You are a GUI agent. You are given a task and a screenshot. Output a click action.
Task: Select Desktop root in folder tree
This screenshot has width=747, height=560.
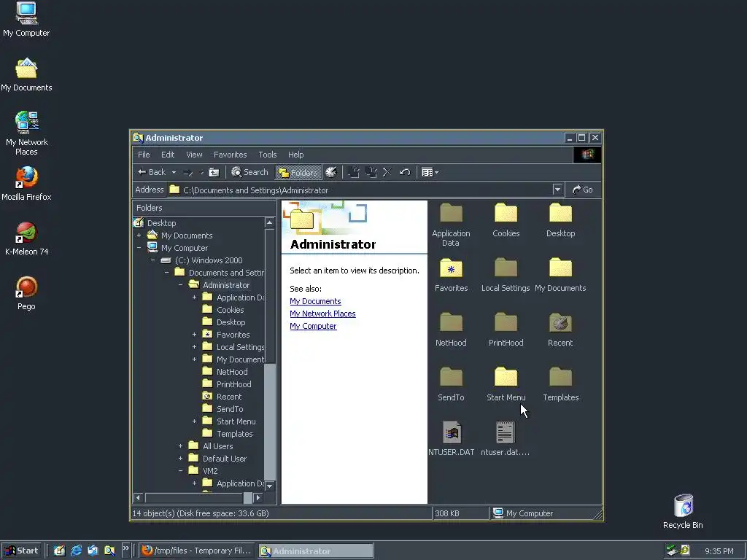(x=161, y=223)
